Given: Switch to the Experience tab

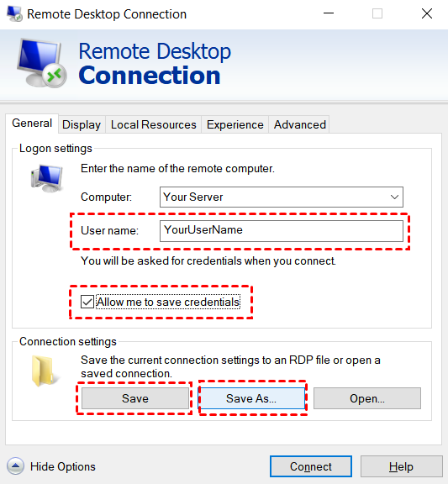Looking at the screenshot, I should (235, 124).
